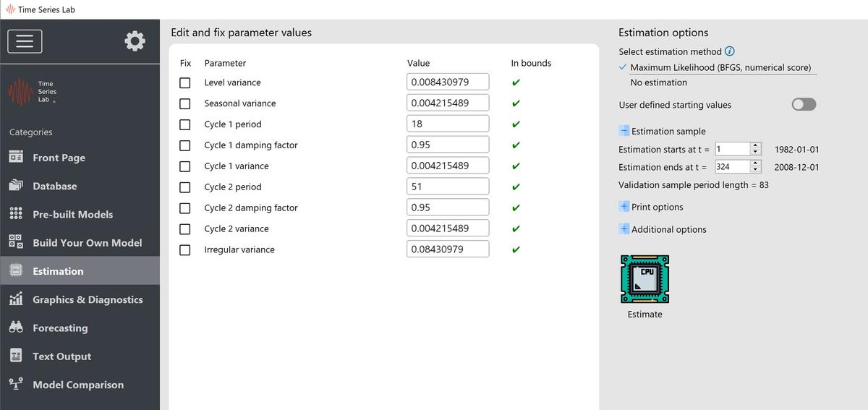Edit the Cycle 2 damping factor value

pyautogui.click(x=448, y=208)
